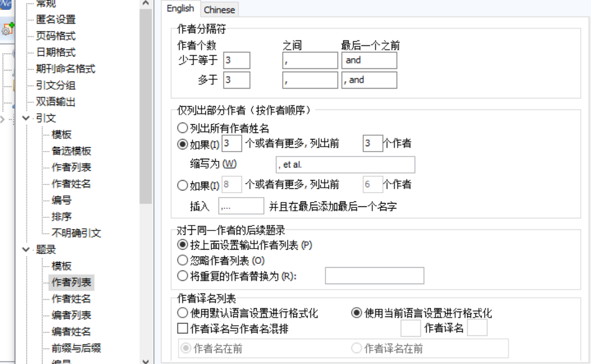Viewport: 591px width, 364px height.
Task: Open 期刊命名格式 in the tree
Action: [x=66, y=68]
